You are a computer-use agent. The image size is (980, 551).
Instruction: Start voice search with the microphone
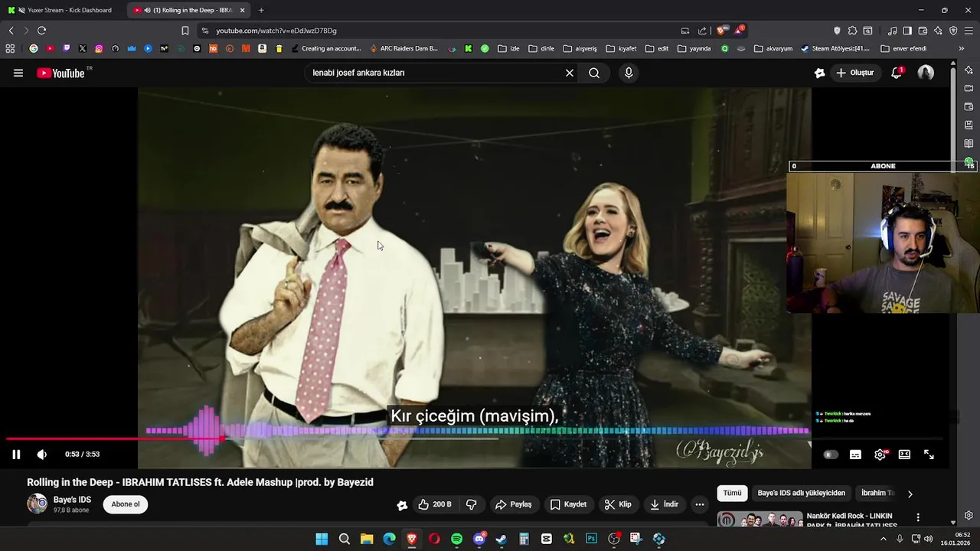click(629, 73)
